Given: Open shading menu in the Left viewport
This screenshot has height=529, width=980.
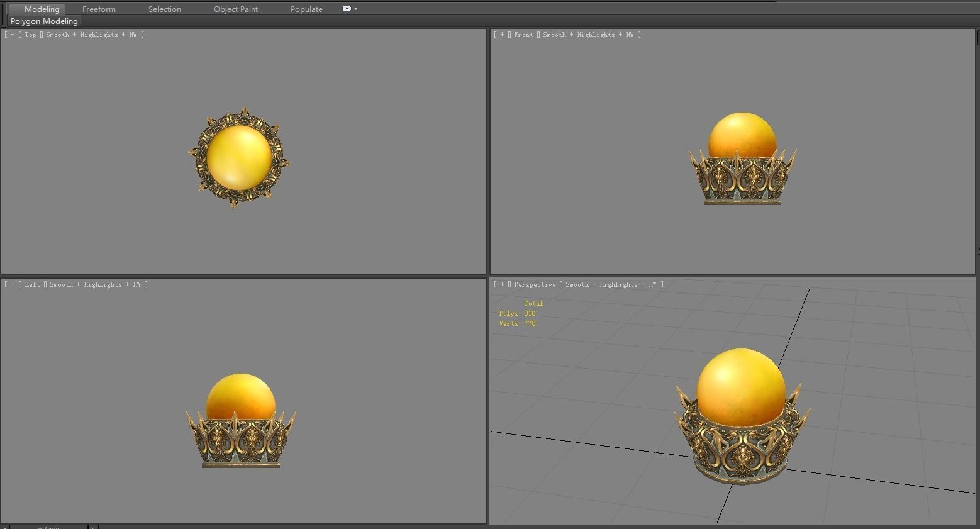Looking at the screenshot, I should 95,284.
